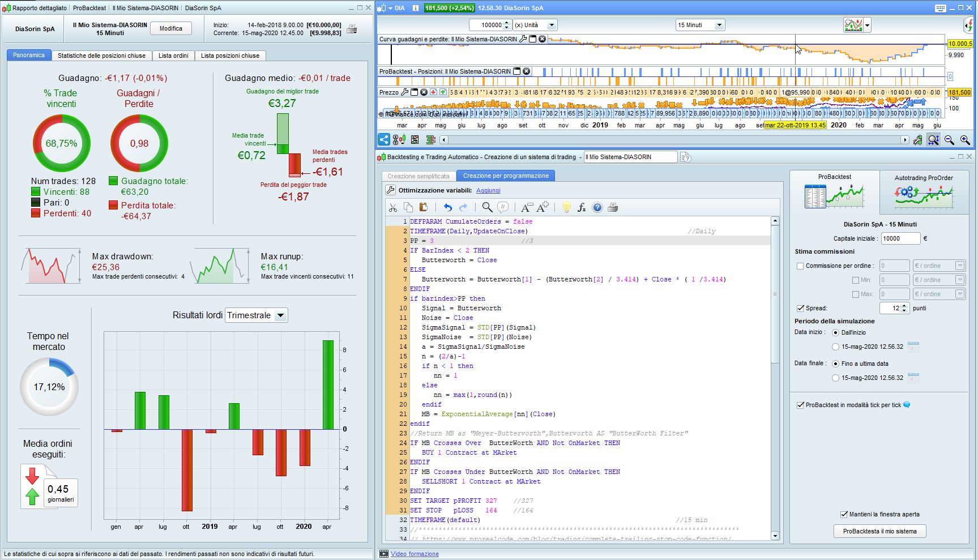The height and width of the screenshot is (560, 978).
Task: Click the share icon below the chart
Action: (x=384, y=140)
